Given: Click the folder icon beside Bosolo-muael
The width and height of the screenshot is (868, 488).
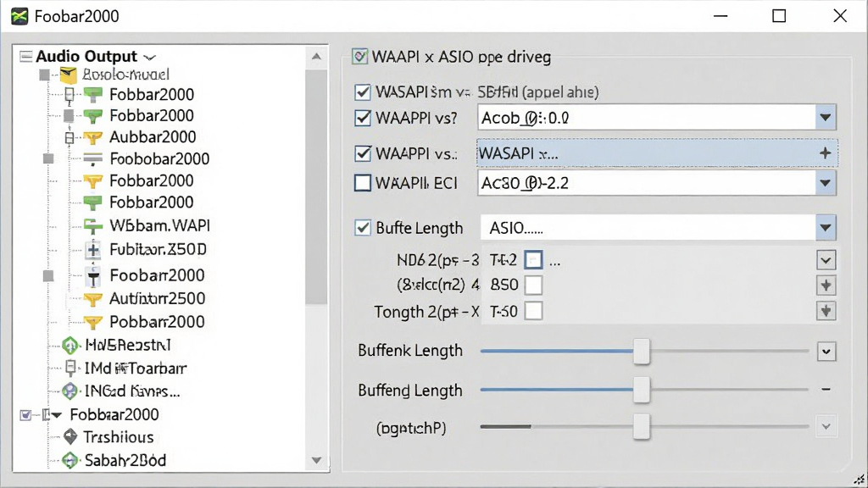Looking at the screenshot, I should [68, 75].
